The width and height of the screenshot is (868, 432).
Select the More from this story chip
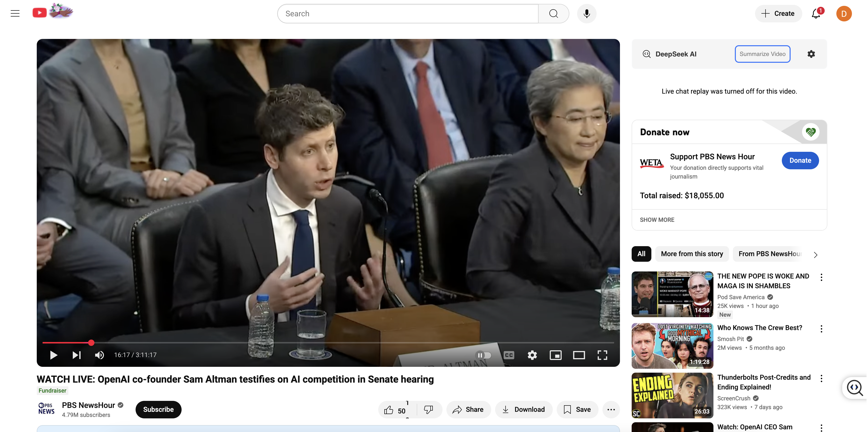coord(692,253)
